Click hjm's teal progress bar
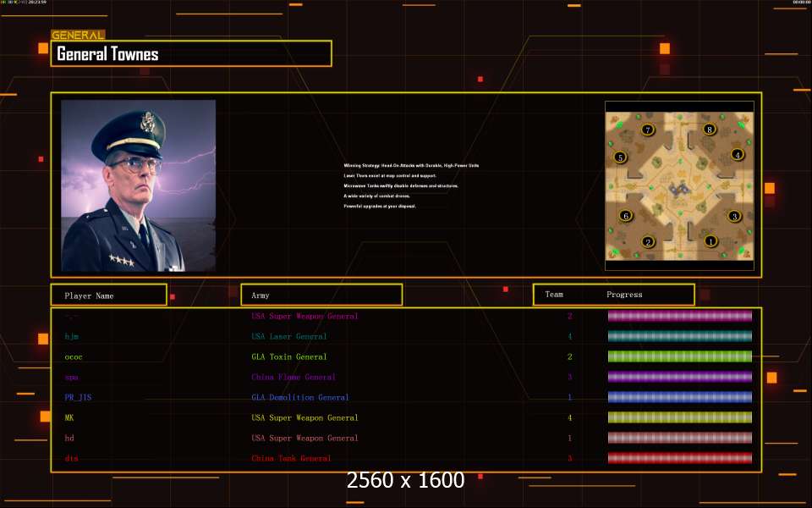The width and height of the screenshot is (812, 508). click(679, 336)
